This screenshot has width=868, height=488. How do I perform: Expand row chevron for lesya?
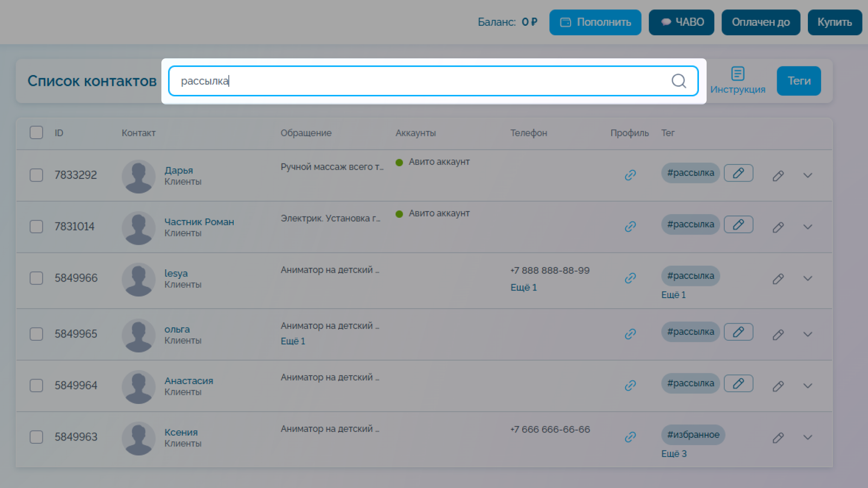pos(808,278)
